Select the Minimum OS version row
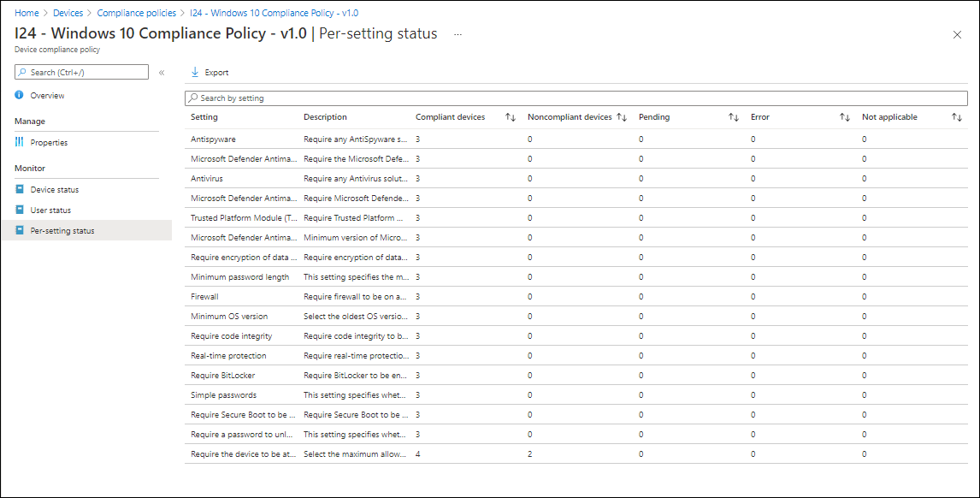 [576, 316]
